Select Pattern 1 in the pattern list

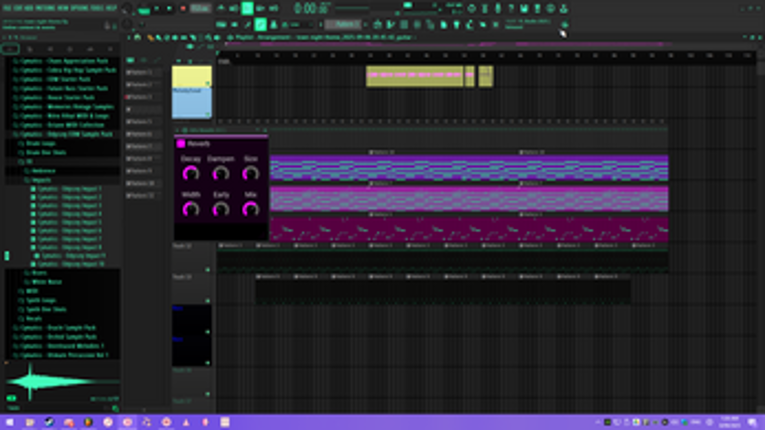tap(142, 72)
